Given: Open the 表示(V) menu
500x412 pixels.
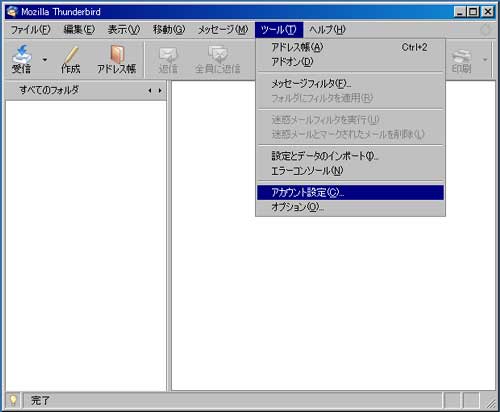Looking at the screenshot, I should (124, 30).
